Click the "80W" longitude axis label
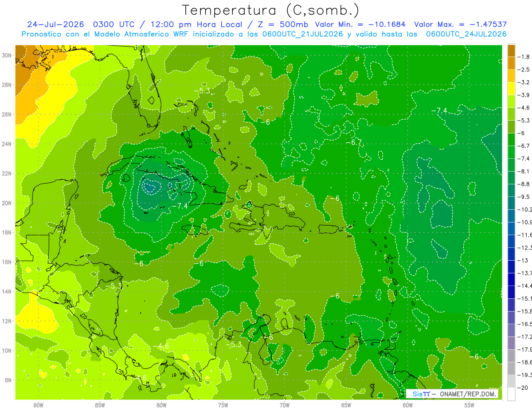The height and width of the screenshot is (411, 532). click(161, 405)
